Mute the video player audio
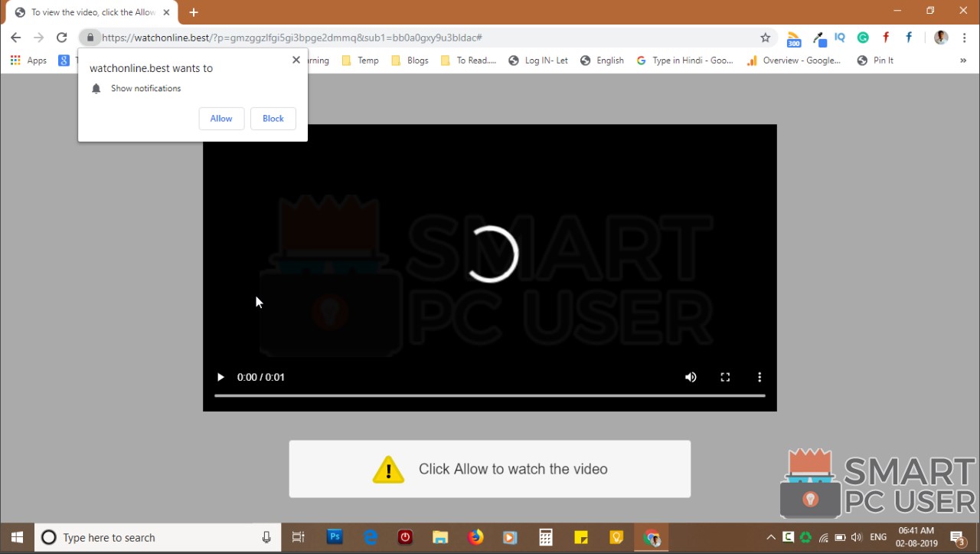This screenshot has height=554, width=980. 691,377
